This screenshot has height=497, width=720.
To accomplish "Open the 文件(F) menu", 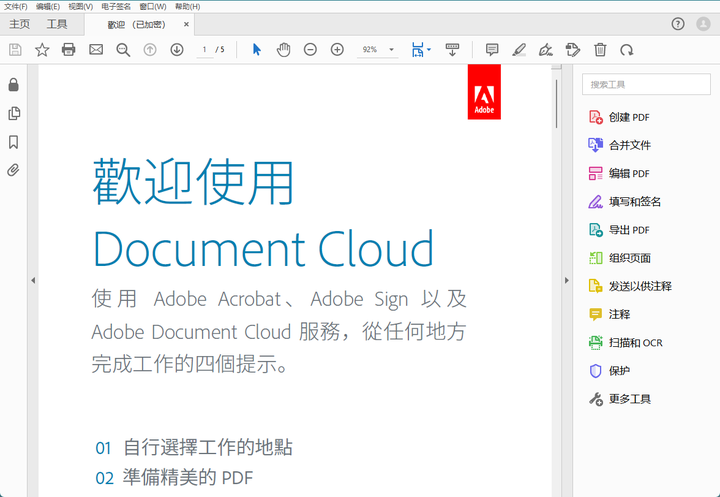I will coord(16,6).
